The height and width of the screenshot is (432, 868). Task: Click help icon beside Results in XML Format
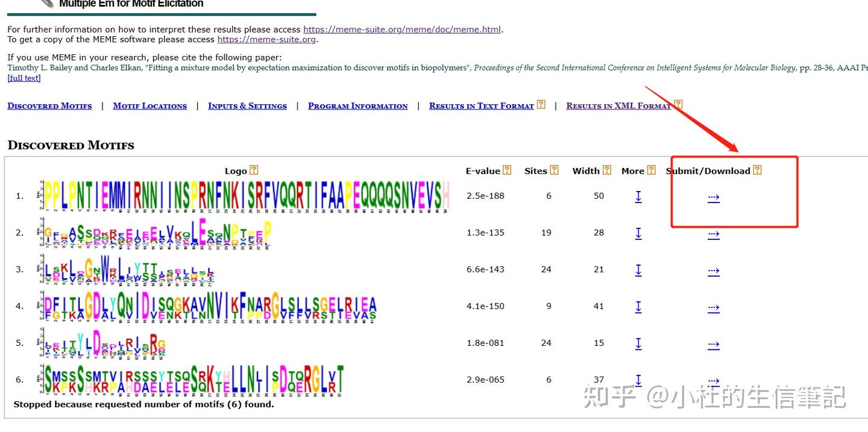click(x=678, y=104)
